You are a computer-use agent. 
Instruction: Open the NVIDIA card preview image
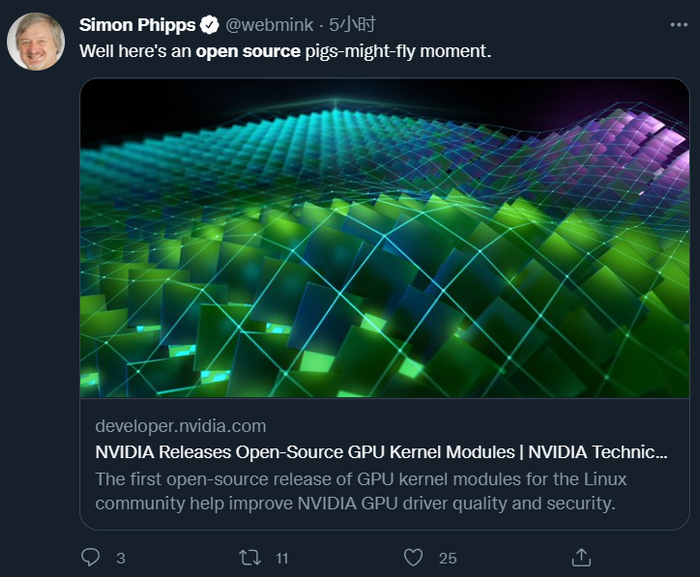[x=384, y=238]
